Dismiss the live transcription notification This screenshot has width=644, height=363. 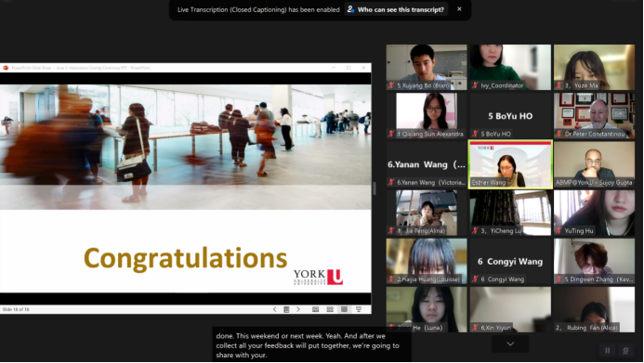(459, 9)
